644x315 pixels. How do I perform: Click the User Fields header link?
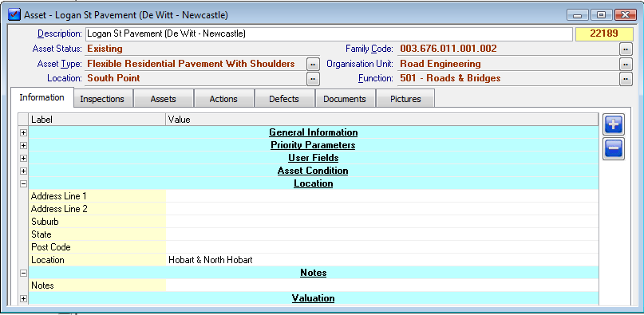[x=314, y=158]
